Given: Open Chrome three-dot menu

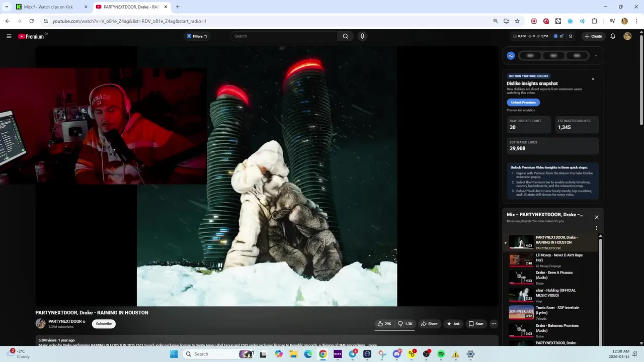Looking at the screenshot, I should [636, 21].
